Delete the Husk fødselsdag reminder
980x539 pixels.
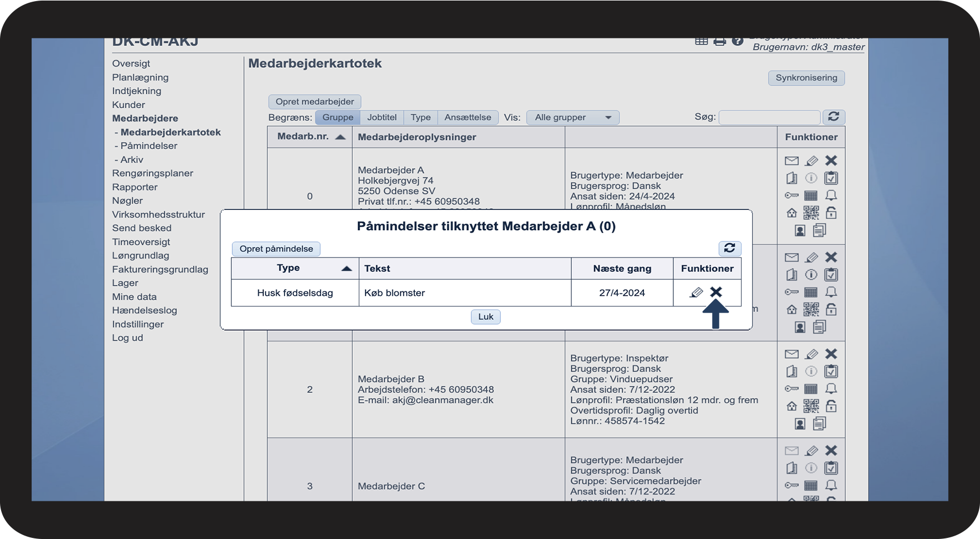716,292
